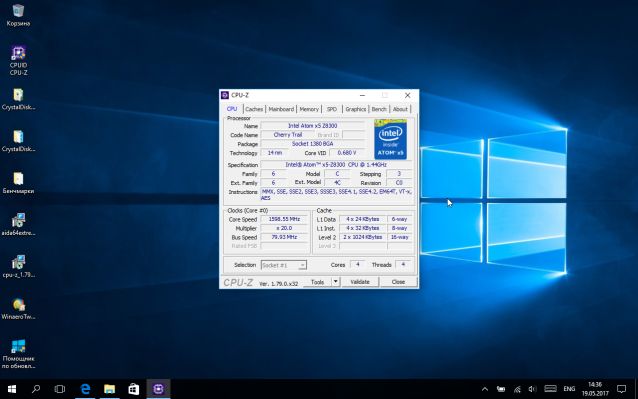638x399 pixels.
Task: Click the L1 Data value 4 x 24 KBytes
Action: (363, 219)
